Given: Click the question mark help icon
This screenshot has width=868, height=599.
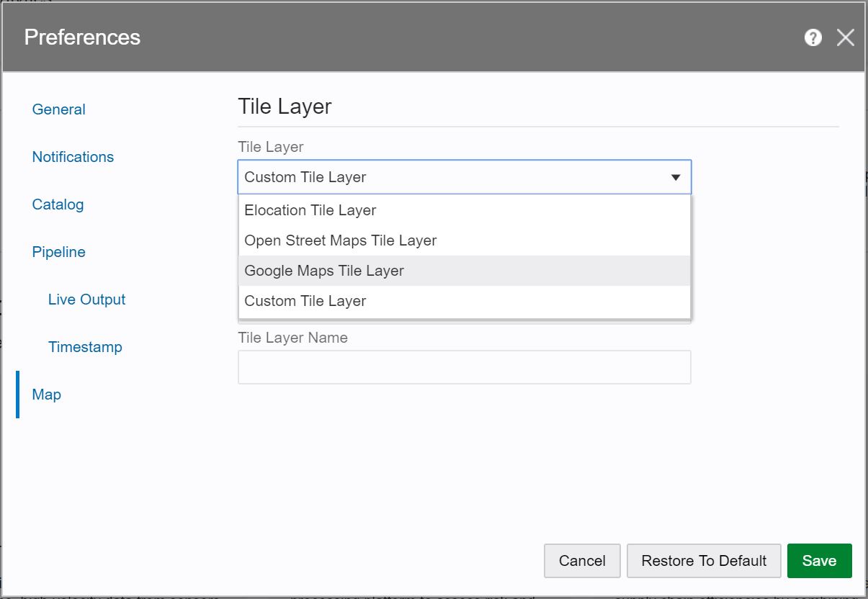Looking at the screenshot, I should click(x=813, y=37).
